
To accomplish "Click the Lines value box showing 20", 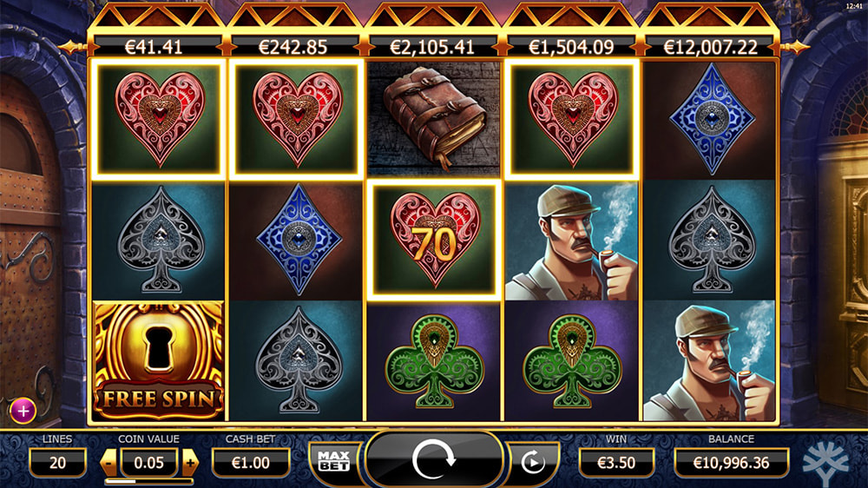I will [x=57, y=463].
